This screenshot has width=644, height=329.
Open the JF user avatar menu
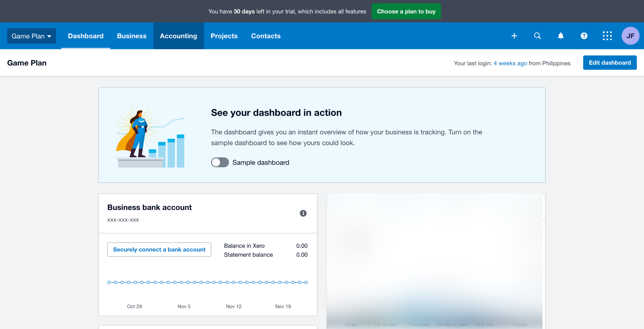click(x=630, y=36)
